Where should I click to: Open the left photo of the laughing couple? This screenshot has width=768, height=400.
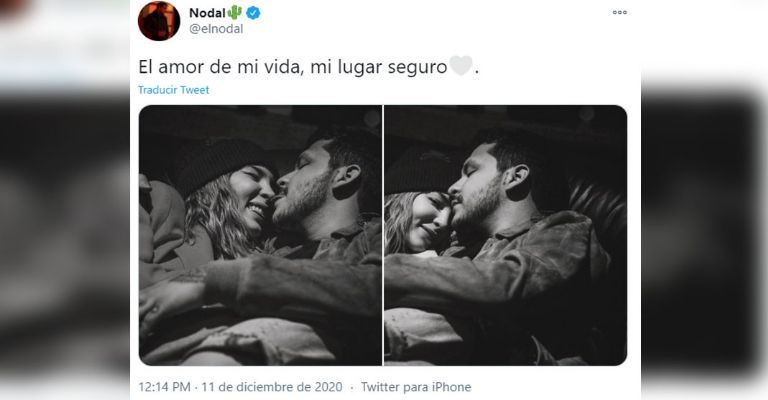[260, 235]
